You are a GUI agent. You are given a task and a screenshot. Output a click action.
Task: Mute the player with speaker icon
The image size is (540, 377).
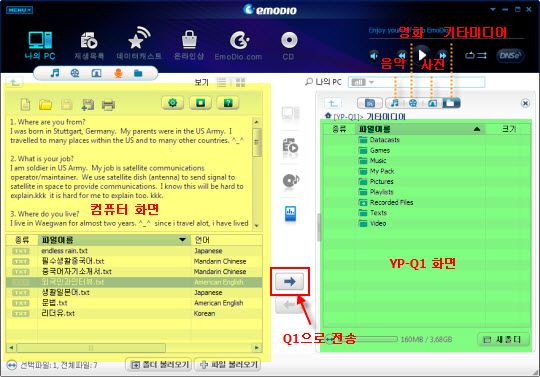coord(374,55)
